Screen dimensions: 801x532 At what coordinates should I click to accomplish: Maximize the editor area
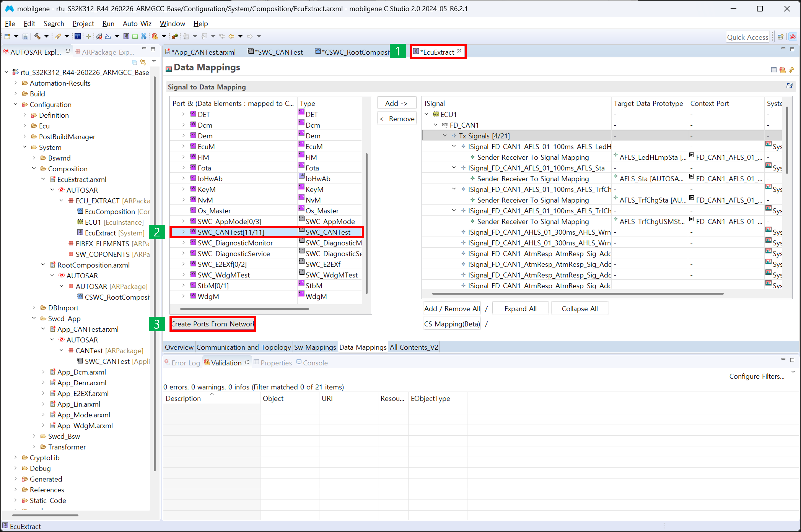coord(792,49)
